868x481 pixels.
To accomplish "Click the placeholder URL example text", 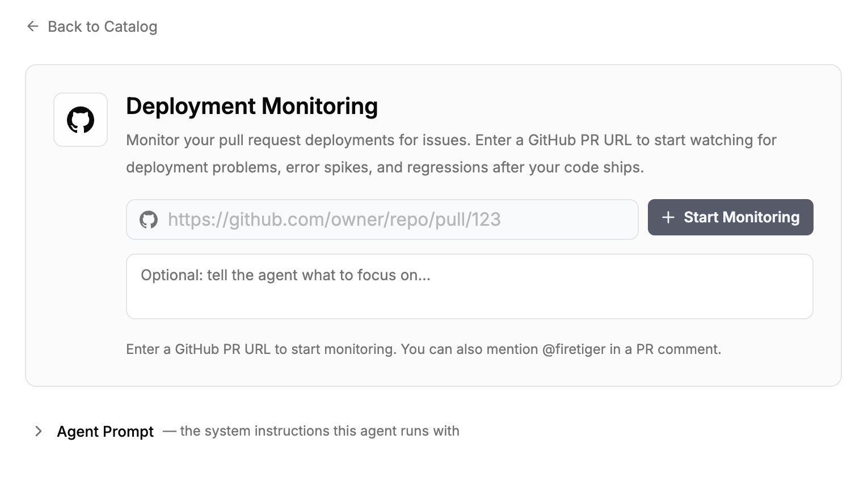I will [x=334, y=220].
